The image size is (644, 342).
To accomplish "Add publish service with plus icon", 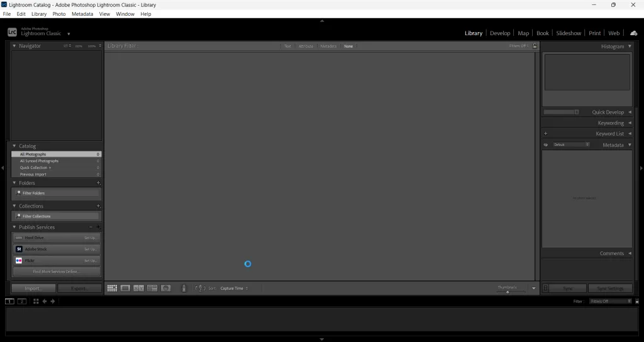I will (98, 227).
